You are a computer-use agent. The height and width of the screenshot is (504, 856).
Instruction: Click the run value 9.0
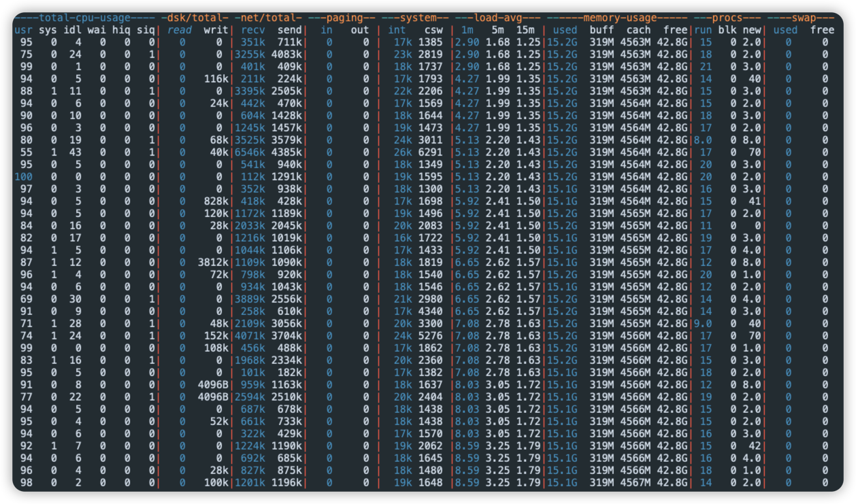(703, 324)
